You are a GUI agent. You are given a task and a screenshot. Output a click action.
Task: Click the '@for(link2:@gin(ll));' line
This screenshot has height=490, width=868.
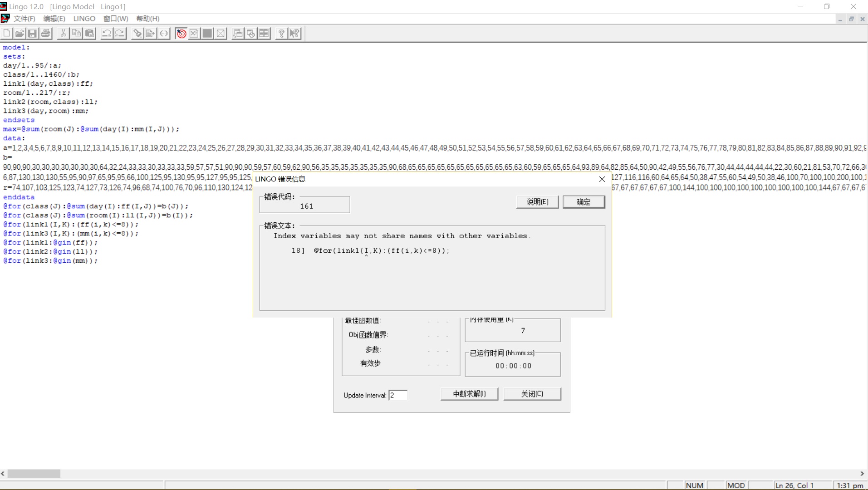[50, 251]
